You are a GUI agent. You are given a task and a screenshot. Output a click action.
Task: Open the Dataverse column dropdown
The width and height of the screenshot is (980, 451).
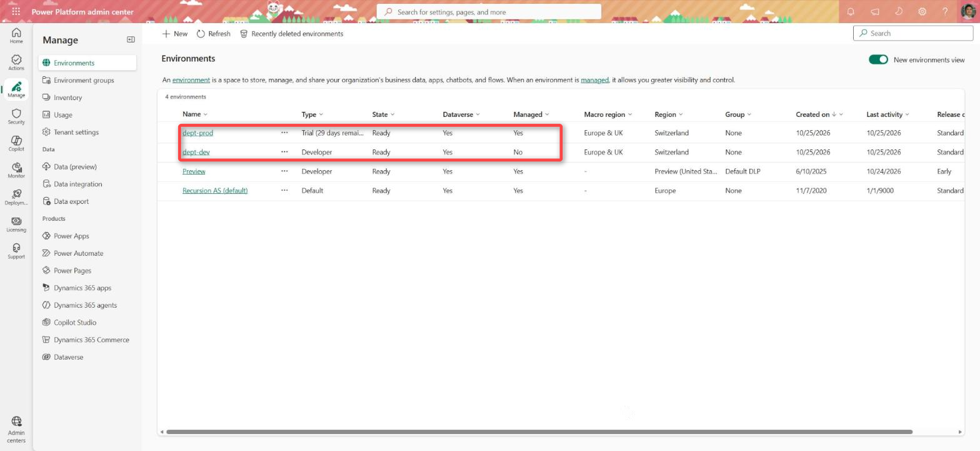(x=461, y=114)
